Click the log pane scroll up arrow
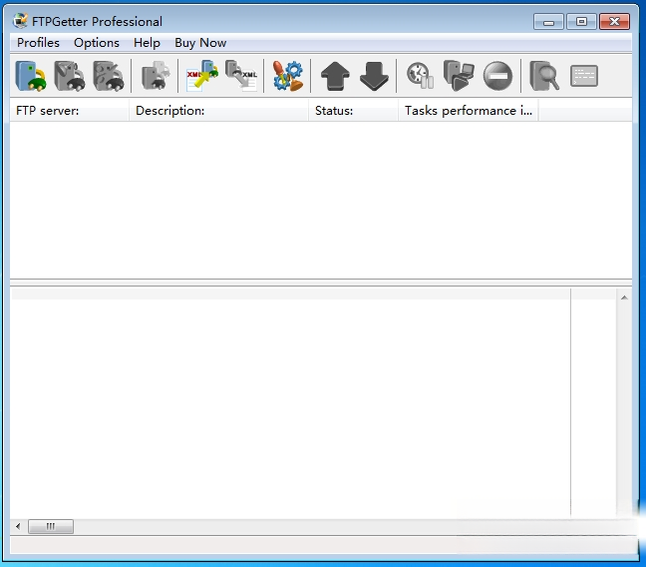This screenshot has width=646, height=567. pos(624,298)
